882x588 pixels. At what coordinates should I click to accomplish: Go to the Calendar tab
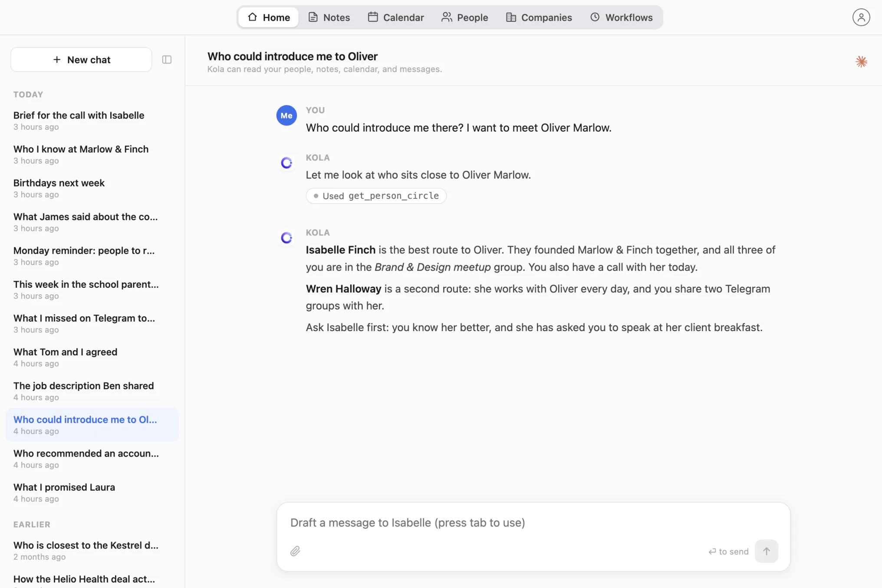(x=396, y=17)
